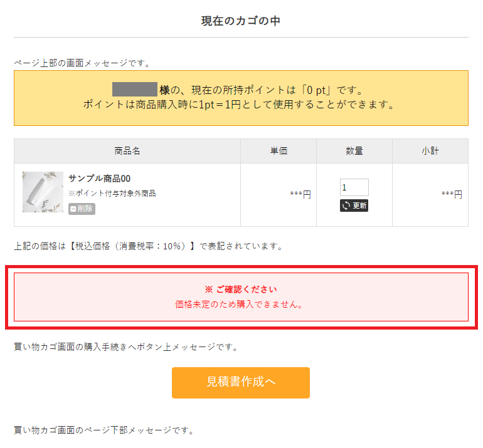Viewport: 483px width, 448px height.
Task: Click the ※ご確認ください warning title
Action: pos(241,289)
